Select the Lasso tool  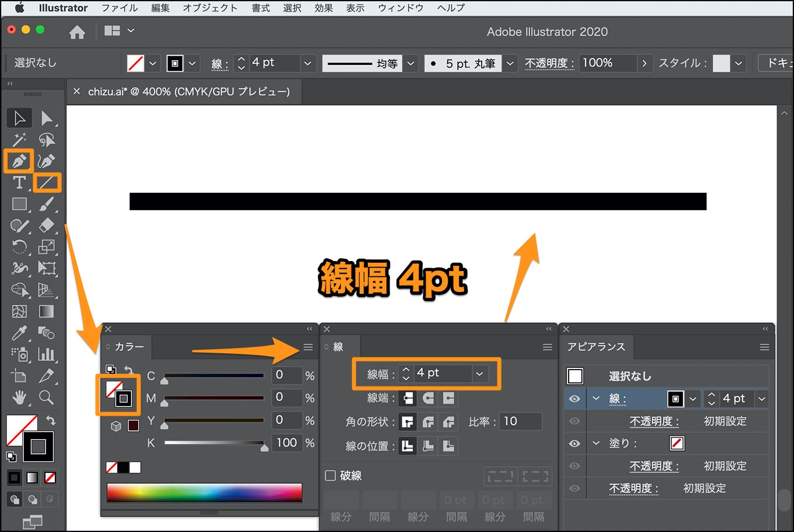[x=47, y=140]
